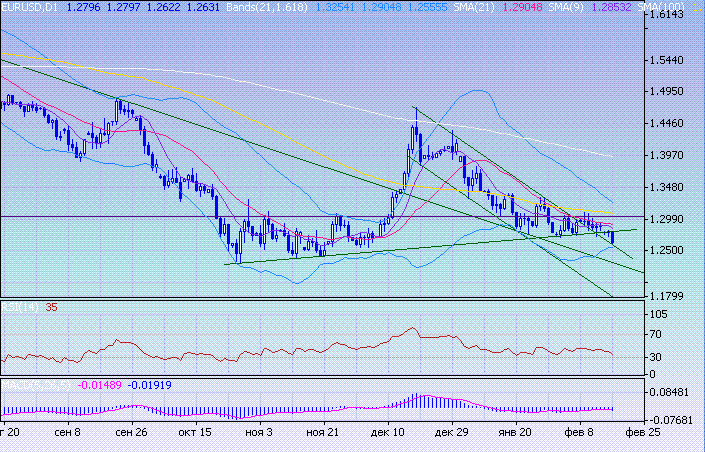
Task: Select the 'ноя 3' date on time axis
Action: [x=259, y=435]
